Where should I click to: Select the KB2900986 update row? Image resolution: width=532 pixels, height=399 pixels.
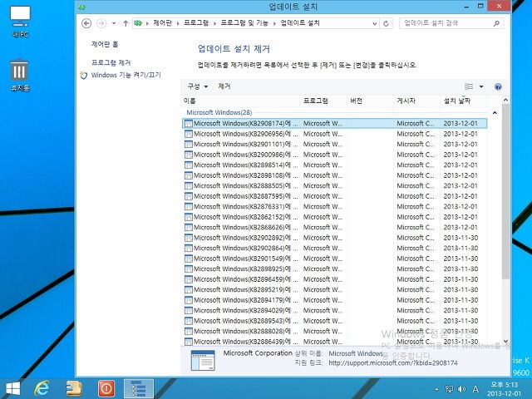(x=334, y=155)
